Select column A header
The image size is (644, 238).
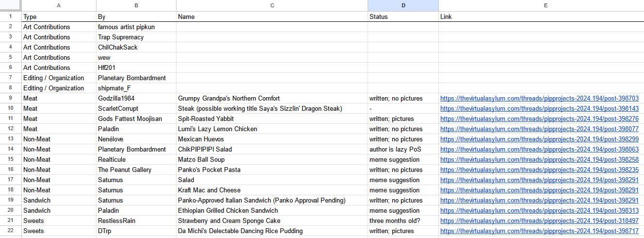coord(59,5)
